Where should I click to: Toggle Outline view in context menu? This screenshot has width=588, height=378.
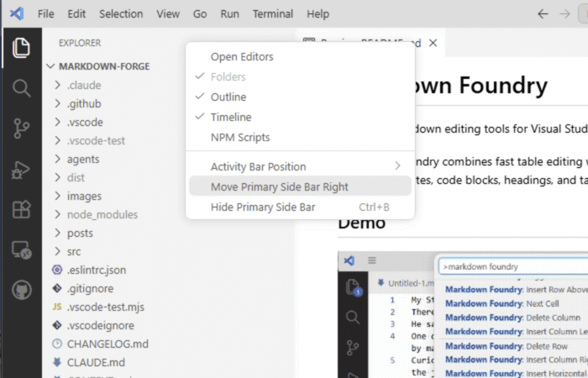click(300, 97)
